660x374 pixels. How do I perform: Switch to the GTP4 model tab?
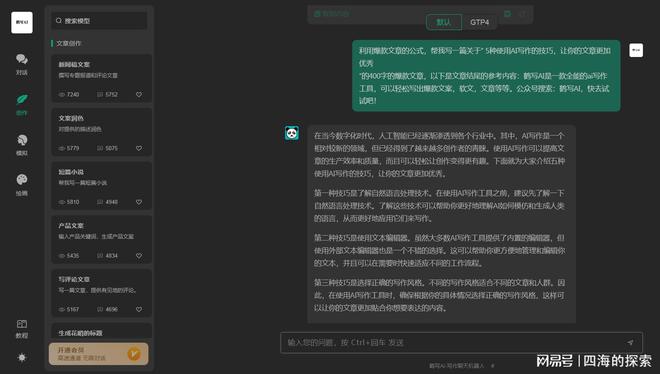click(479, 22)
